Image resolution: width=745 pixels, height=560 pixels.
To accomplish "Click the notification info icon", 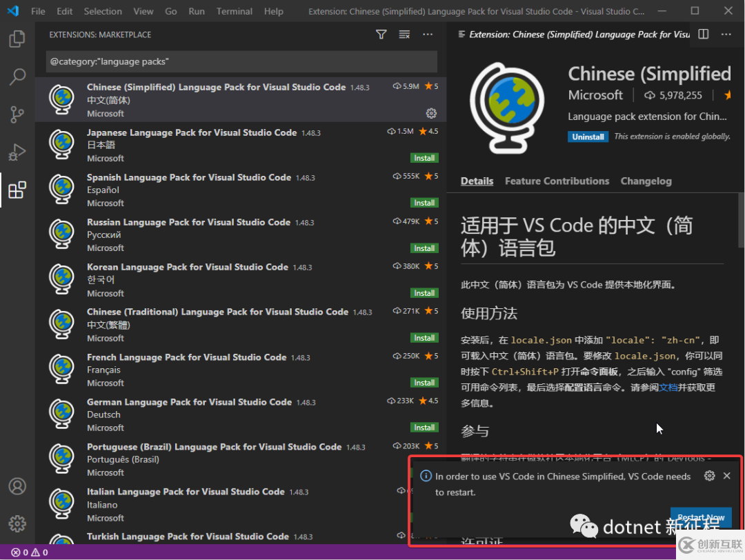I will click(426, 476).
